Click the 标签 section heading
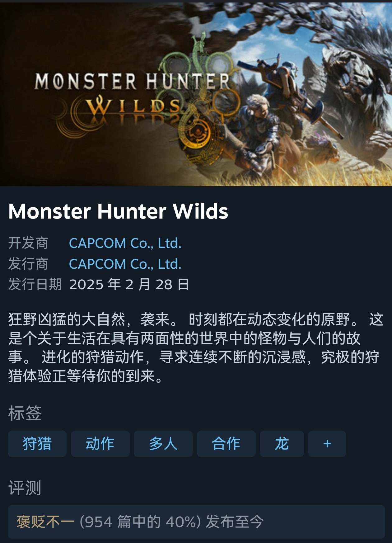The height and width of the screenshot is (543, 392). 25,413
